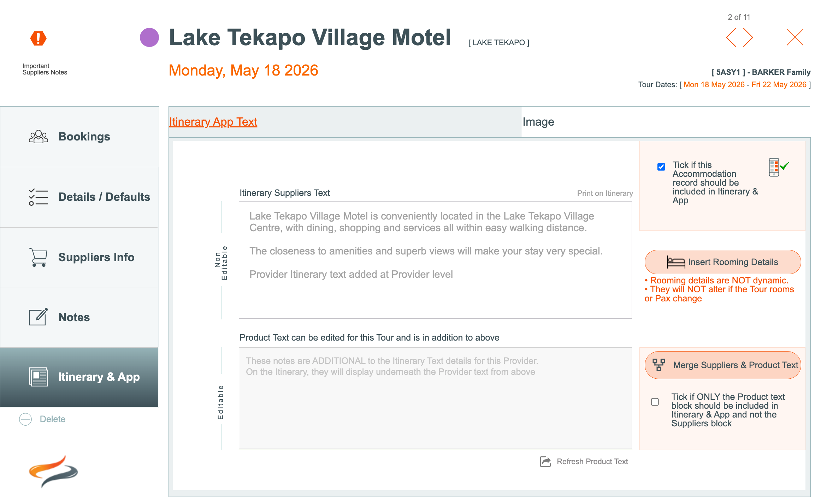This screenshot has height=504, width=821.
Task: Click Merge Suppliers & Product Text button
Action: pos(722,365)
